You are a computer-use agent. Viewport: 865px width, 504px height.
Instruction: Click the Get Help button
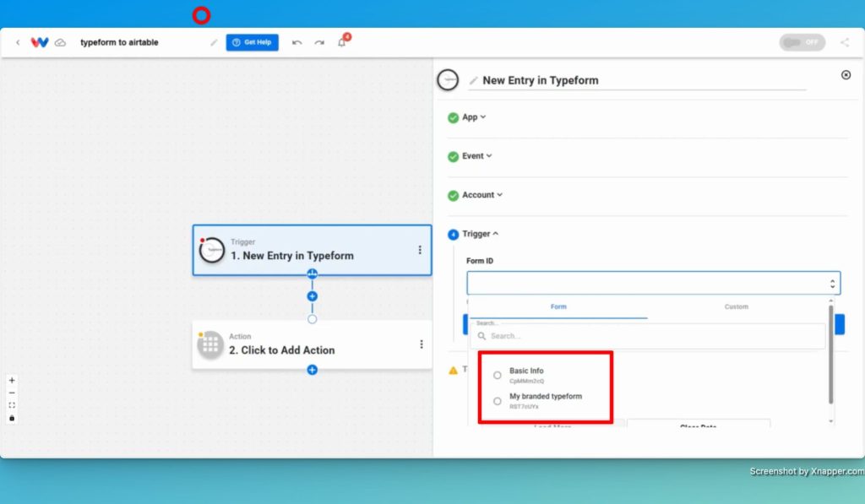(252, 42)
